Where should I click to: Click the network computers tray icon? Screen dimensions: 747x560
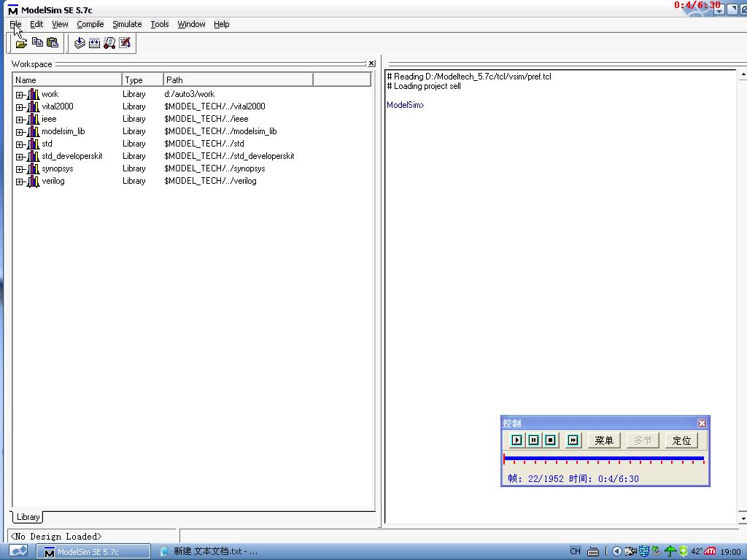[631, 551]
